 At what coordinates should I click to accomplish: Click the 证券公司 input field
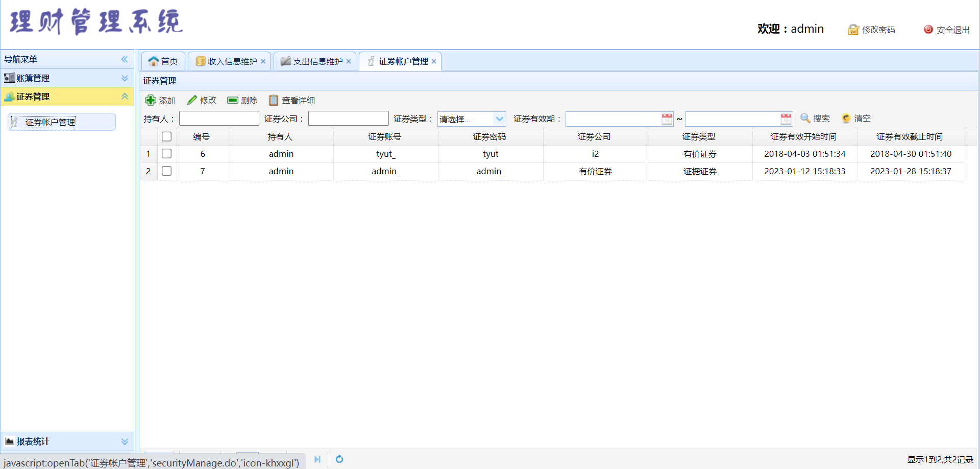348,119
